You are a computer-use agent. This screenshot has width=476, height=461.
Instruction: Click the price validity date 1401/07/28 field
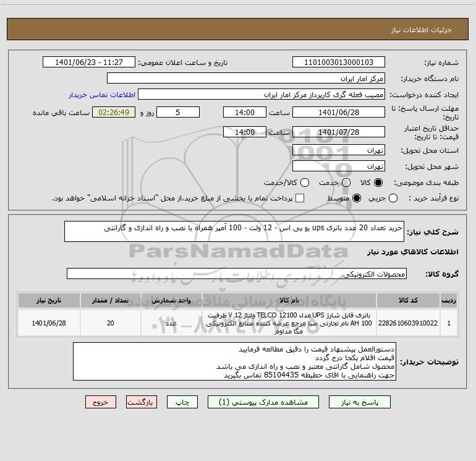coord(339,132)
